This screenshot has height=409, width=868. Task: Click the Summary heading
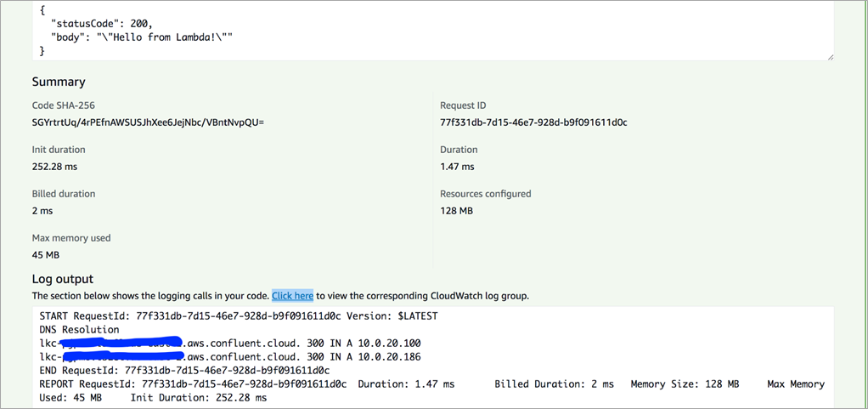59,82
